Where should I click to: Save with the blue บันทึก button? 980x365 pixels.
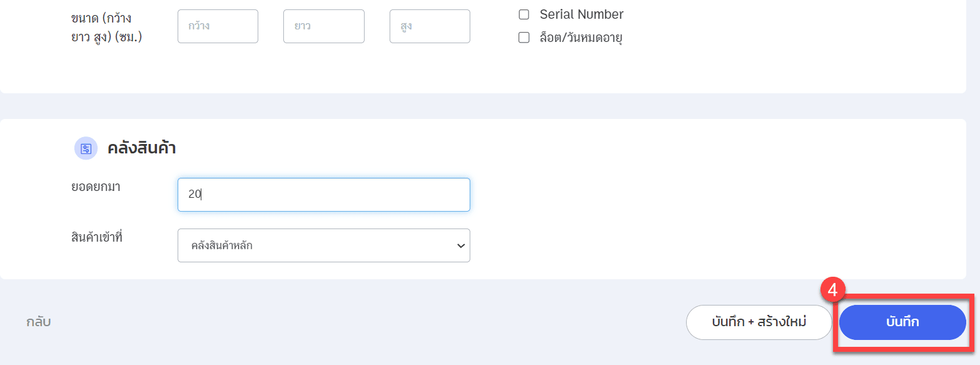902,322
